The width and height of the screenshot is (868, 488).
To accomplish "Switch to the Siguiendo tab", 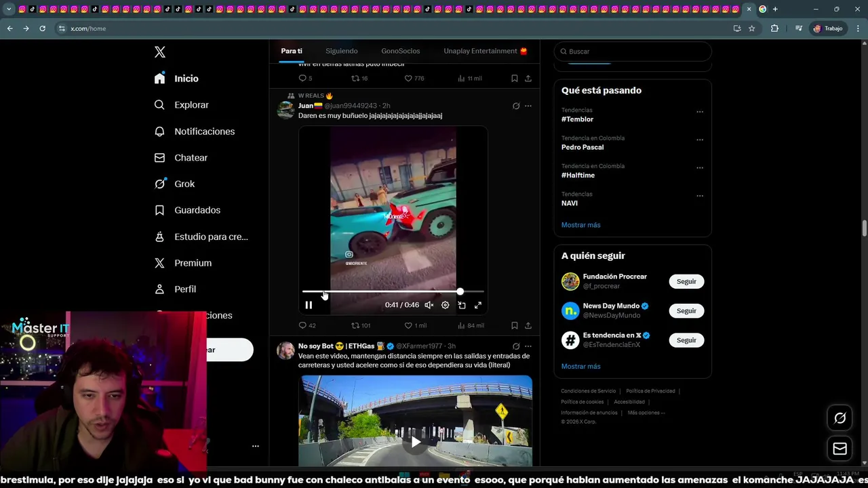I will coord(341,51).
